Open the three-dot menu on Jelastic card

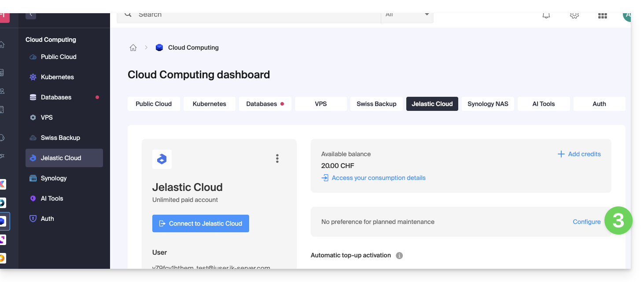pos(277,158)
